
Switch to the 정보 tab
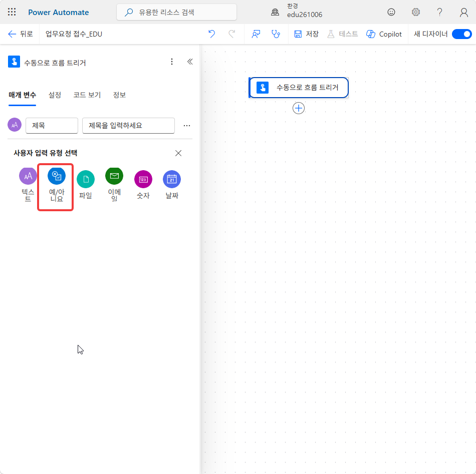119,95
